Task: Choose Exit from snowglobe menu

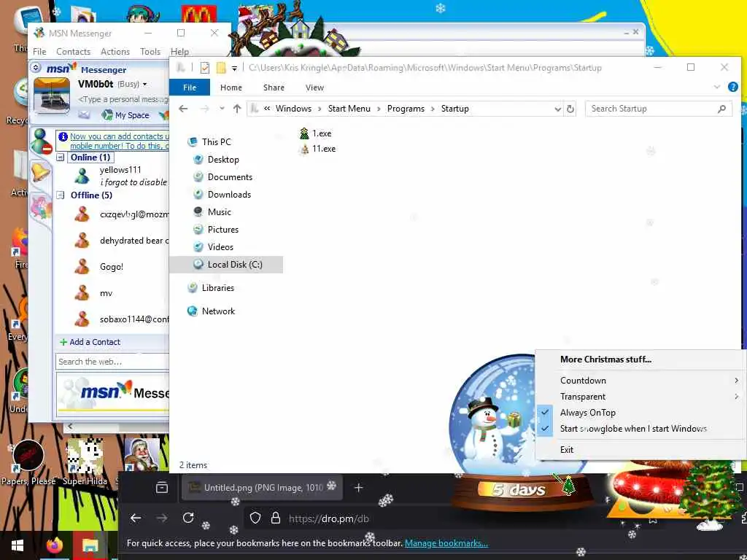Action: click(639, 449)
